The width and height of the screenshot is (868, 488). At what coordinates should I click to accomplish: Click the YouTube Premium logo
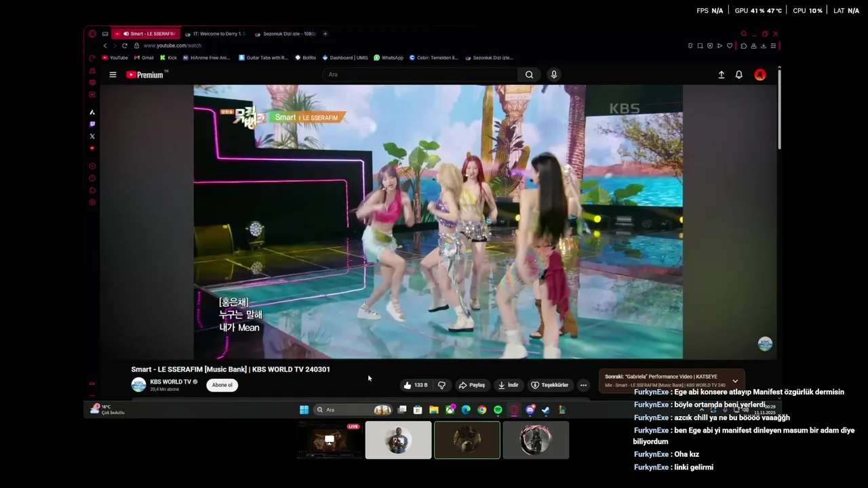click(x=146, y=75)
